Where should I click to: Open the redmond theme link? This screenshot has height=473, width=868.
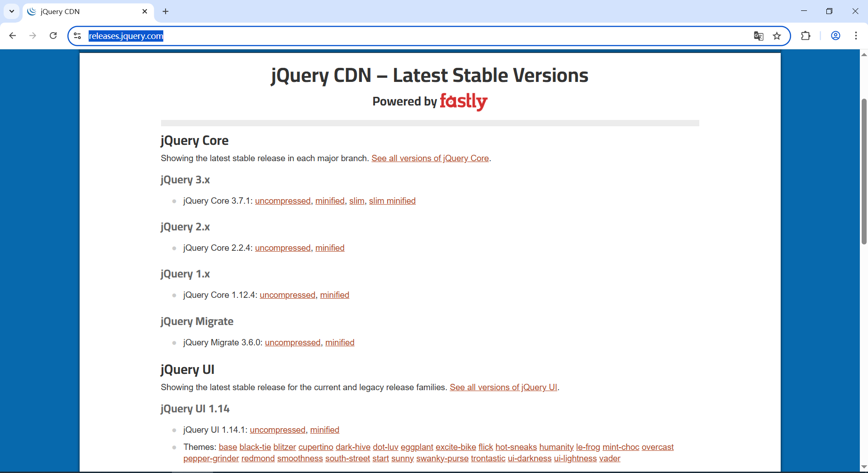pyautogui.click(x=258, y=459)
